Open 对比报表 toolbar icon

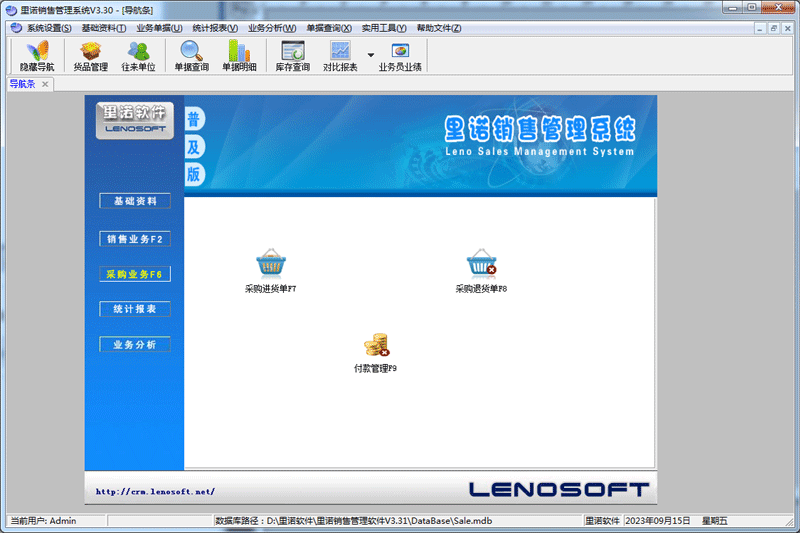340,56
